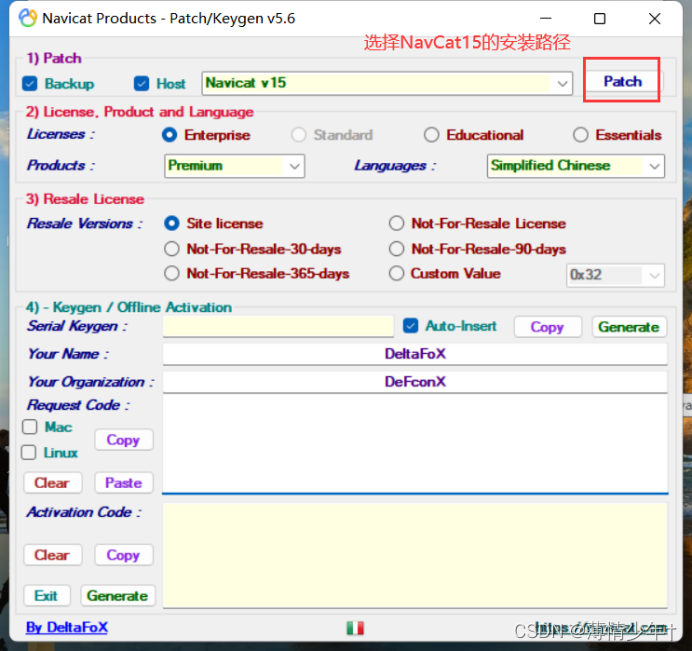Toggle the Backup checkbox
The image size is (692, 651).
click(30, 83)
